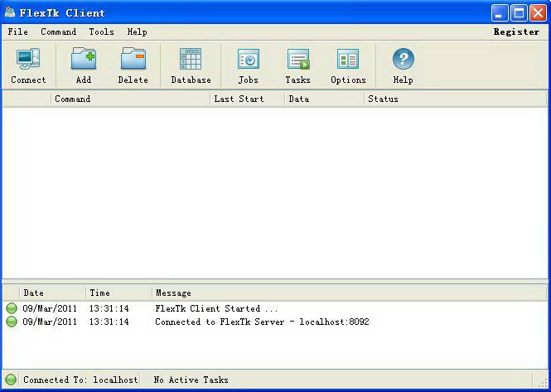Open the Jobs toolbar icon

coord(249,59)
